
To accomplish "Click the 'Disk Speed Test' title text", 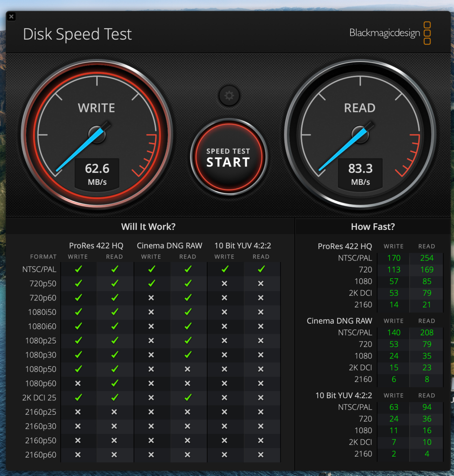I will pyautogui.click(x=77, y=34).
